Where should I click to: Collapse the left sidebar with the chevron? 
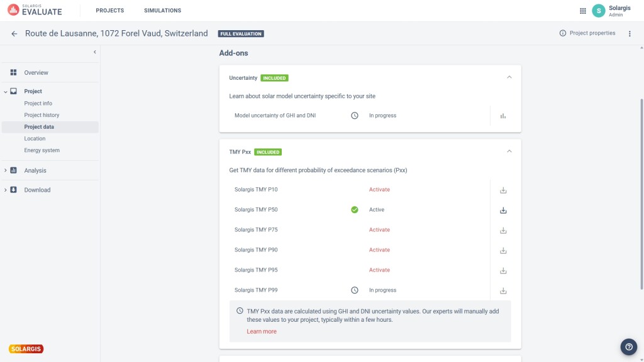pos(94,52)
